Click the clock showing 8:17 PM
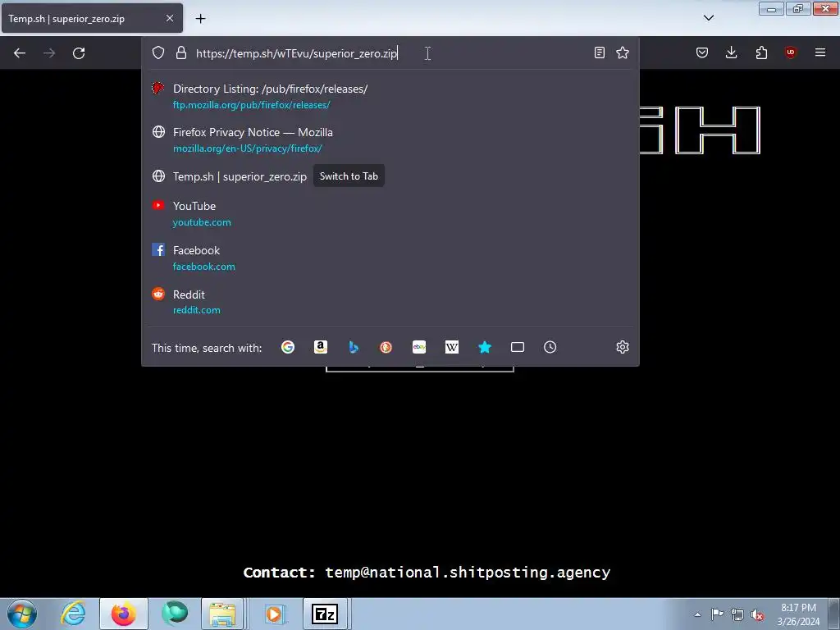Screen dimensions: 840x630 pyautogui.click(x=798, y=614)
